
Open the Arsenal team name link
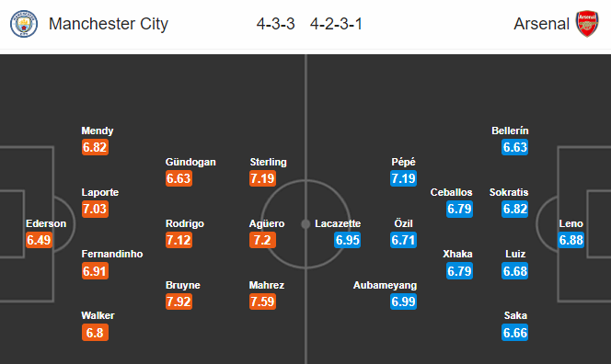click(x=541, y=24)
